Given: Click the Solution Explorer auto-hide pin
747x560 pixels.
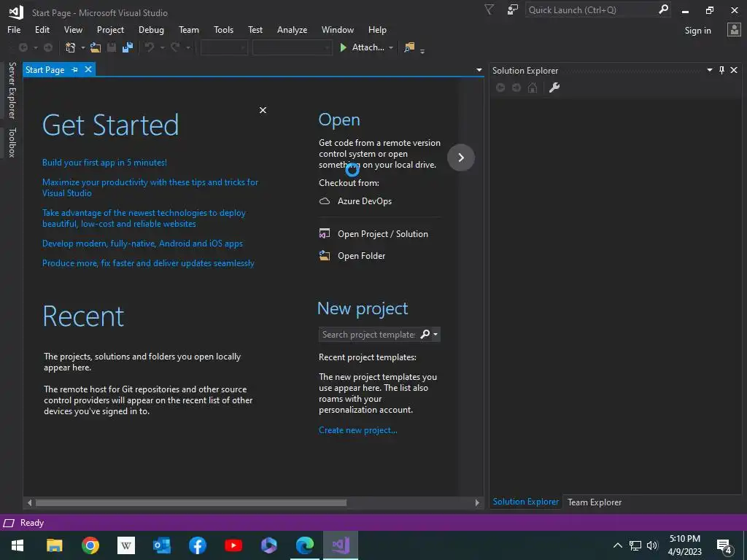Looking at the screenshot, I should tap(721, 70).
